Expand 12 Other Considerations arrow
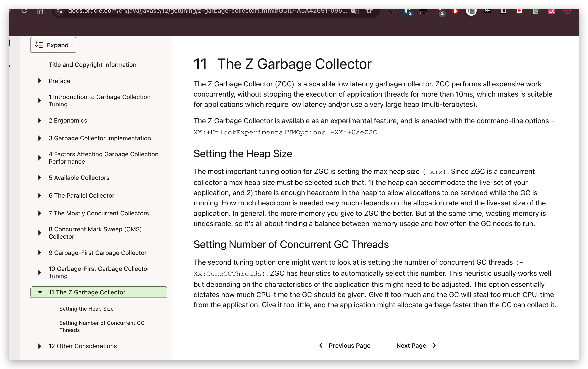Viewport: 588px width, 369px height. pos(40,346)
